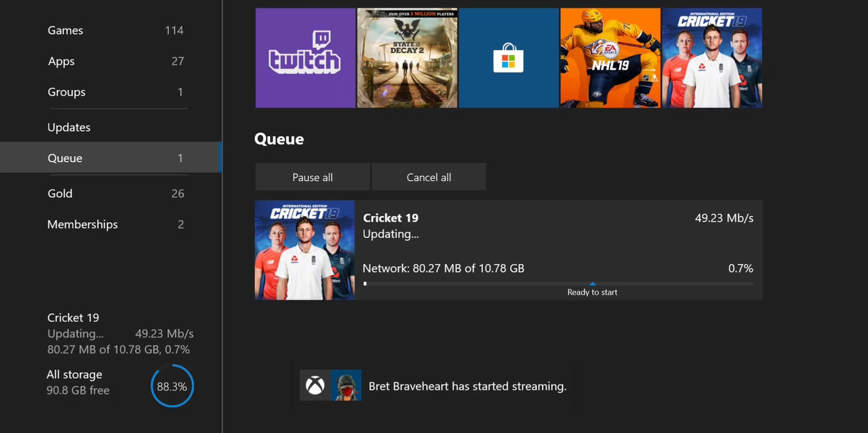
Task: Click the Updating... status in the queue item
Action: (x=391, y=234)
